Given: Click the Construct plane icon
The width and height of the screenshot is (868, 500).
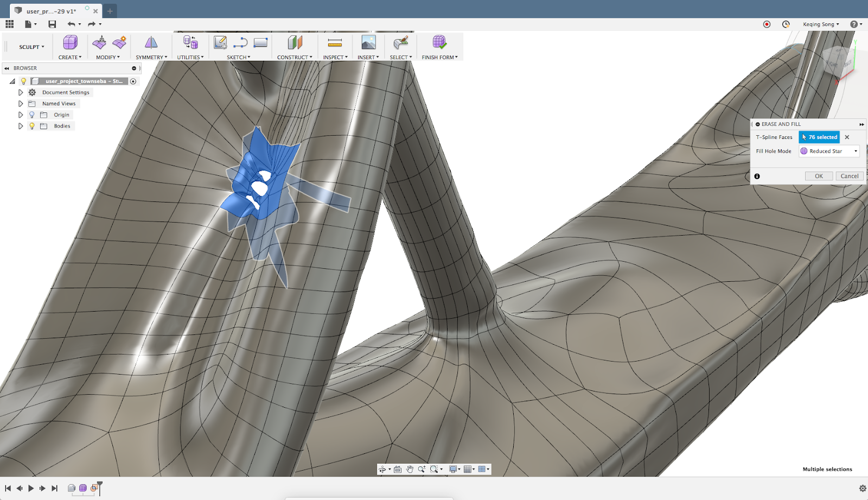Looking at the screenshot, I should (x=295, y=42).
